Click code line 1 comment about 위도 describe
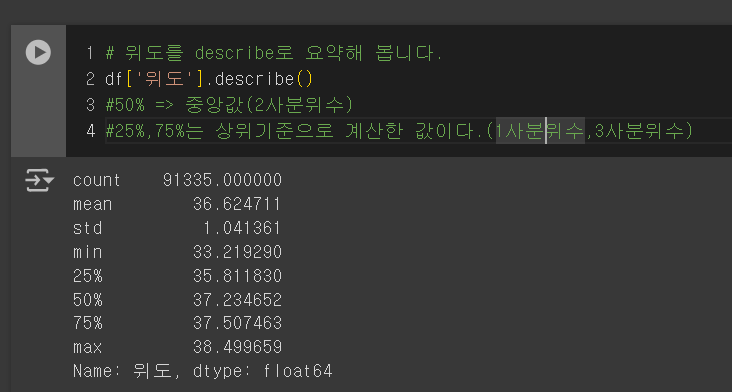 [x=274, y=53]
